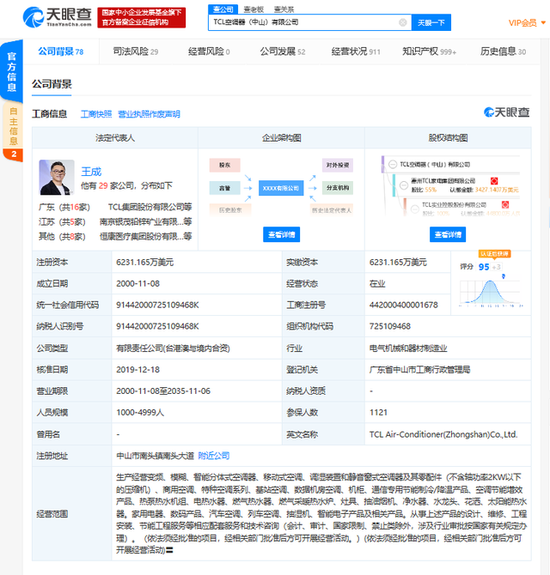Click 查看详情 under 股权结构图
The image size is (550, 575).
tap(448, 235)
